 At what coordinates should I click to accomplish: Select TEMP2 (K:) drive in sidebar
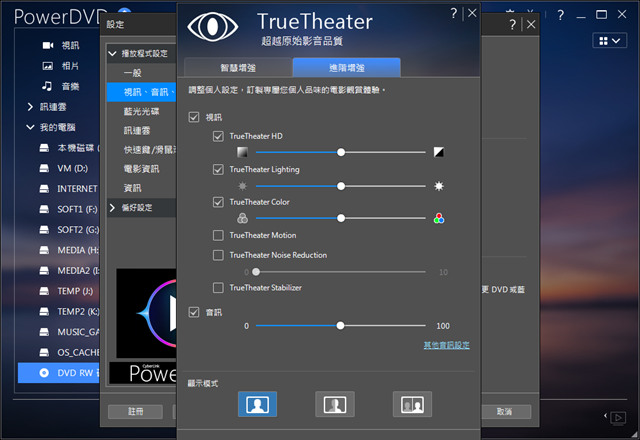point(69,311)
